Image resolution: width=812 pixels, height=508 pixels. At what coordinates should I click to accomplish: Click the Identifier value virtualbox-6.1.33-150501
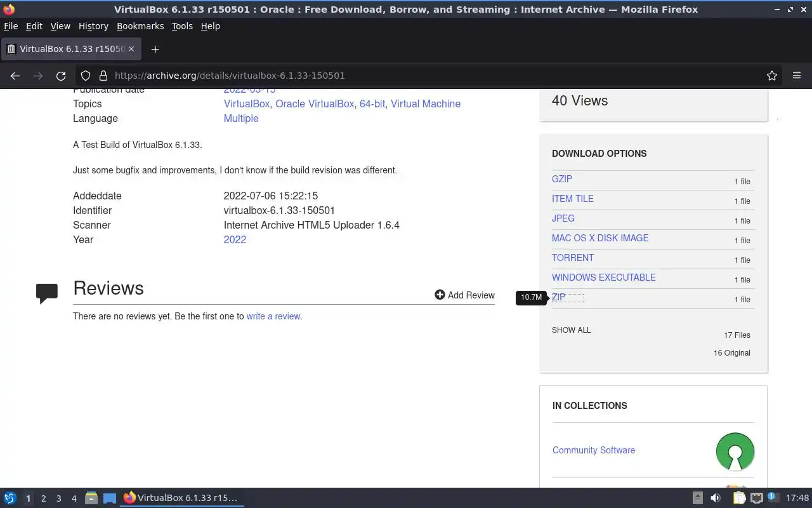click(x=279, y=210)
